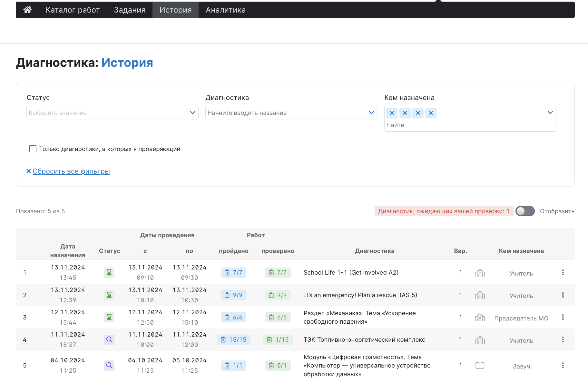Image resolution: width=588 pixels, height=384 pixels.
Task: Go to the Задания section
Action: point(130,10)
